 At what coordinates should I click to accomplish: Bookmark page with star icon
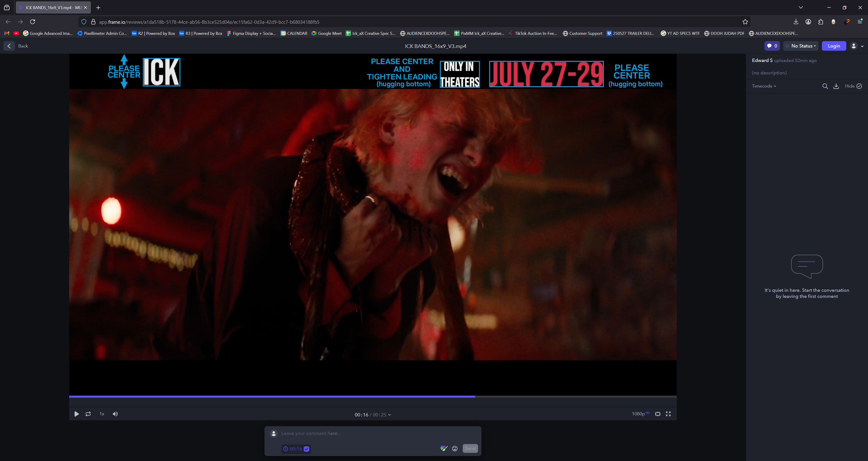pos(745,22)
